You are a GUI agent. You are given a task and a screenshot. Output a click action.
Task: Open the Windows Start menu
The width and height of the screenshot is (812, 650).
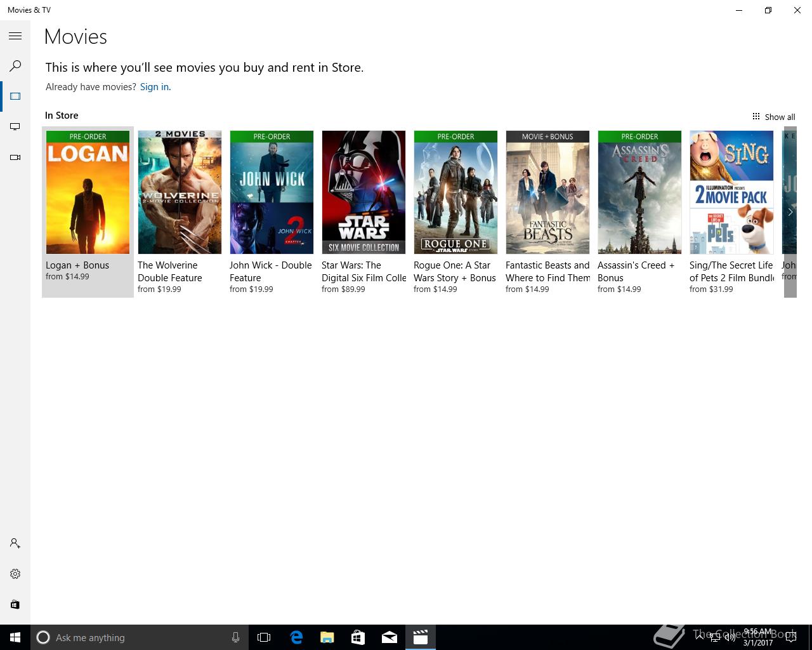(15, 637)
